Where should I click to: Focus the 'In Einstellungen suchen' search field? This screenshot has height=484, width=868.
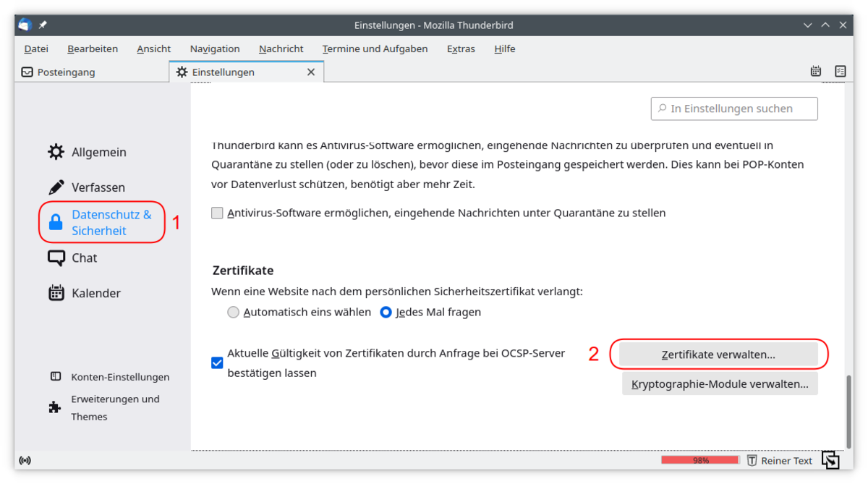[x=734, y=109]
